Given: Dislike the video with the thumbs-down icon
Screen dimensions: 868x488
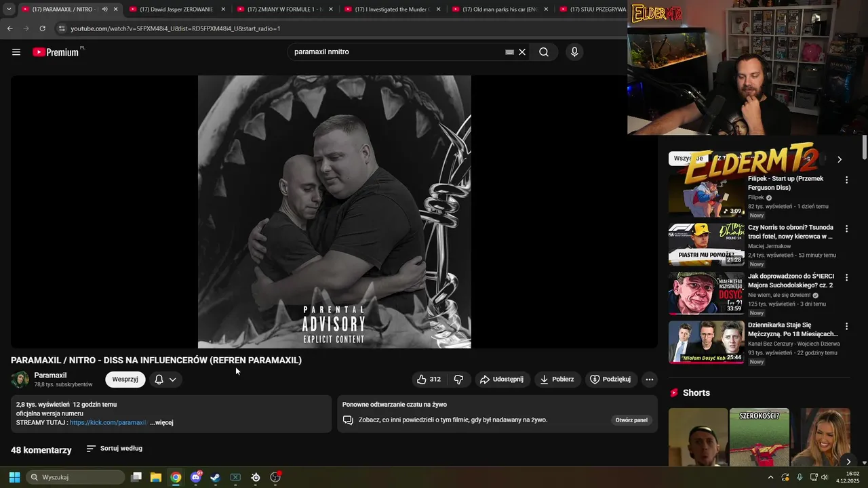Looking at the screenshot, I should (x=458, y=380).
